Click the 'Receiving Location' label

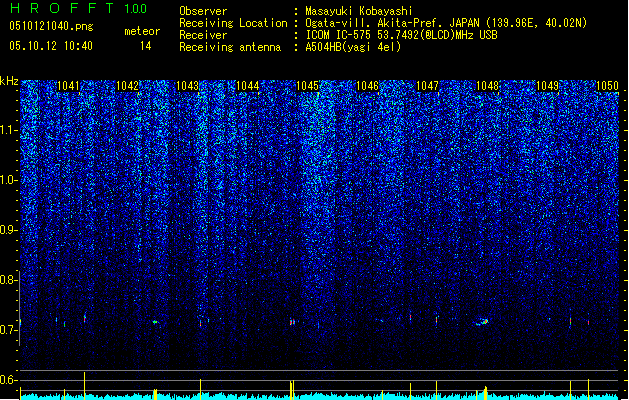click(x=233, y=23)
